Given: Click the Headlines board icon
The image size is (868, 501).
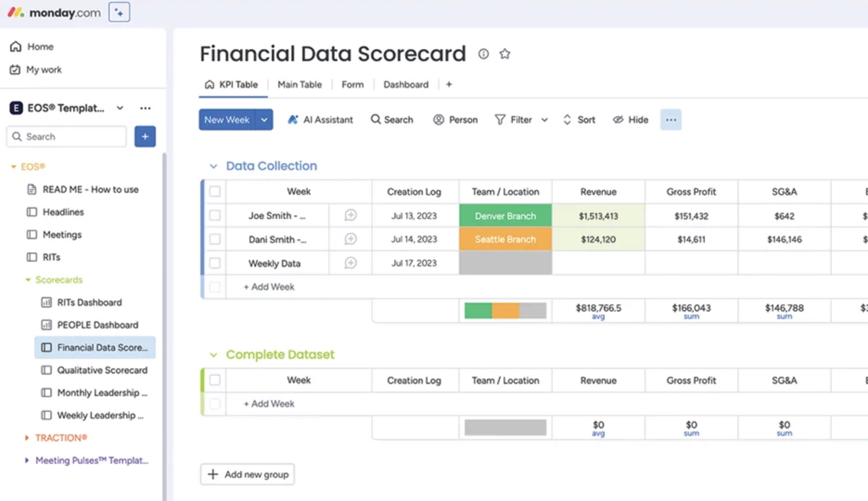Looking at the screenshot, I should click(x=32, y=212).
